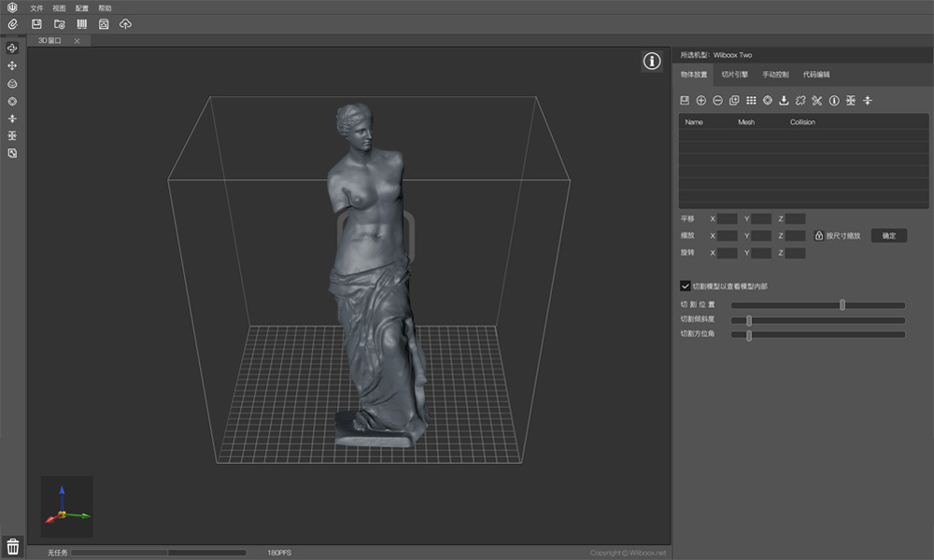This screenshot has height=560, width=934.
Task: Open the 帮助 menu
Action: 105,8
